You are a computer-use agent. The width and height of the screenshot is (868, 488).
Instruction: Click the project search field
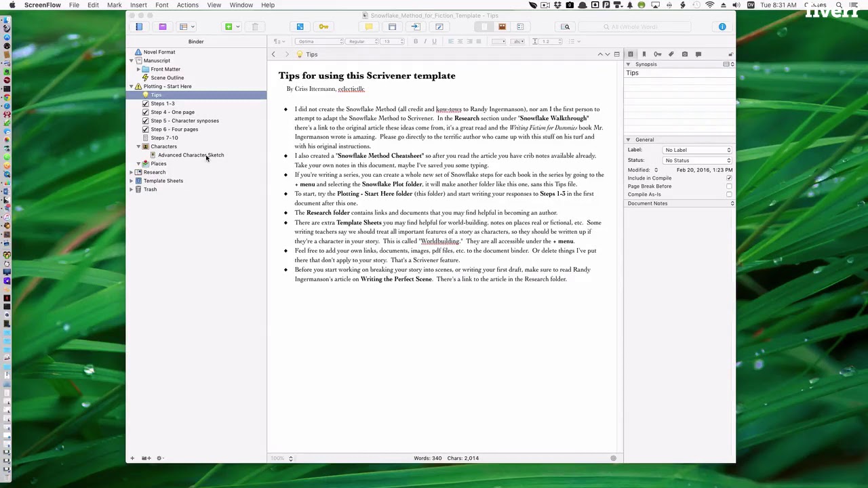634,26
